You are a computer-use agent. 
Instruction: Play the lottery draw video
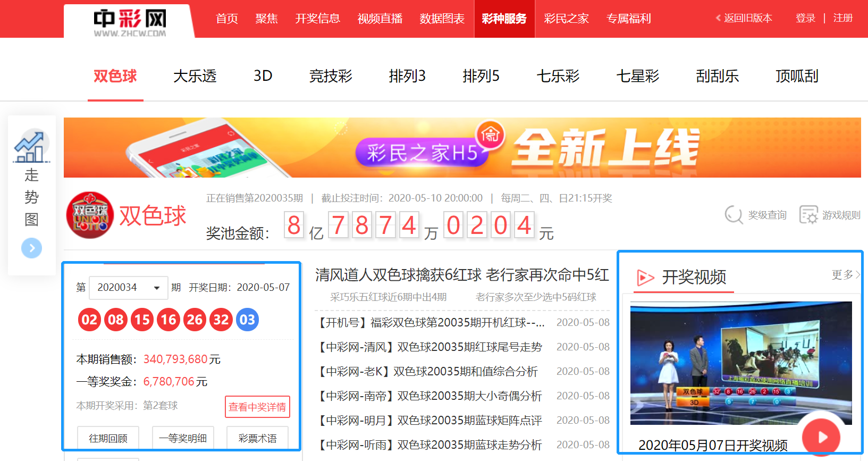[821, 437]
